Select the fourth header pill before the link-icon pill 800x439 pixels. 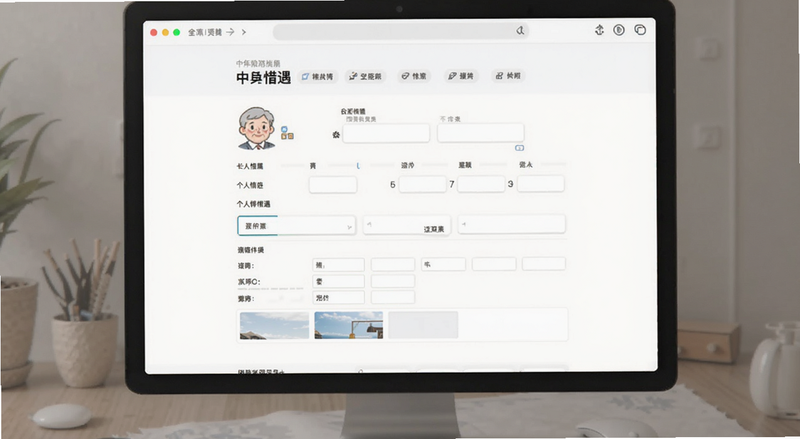[x=461, y=76]
